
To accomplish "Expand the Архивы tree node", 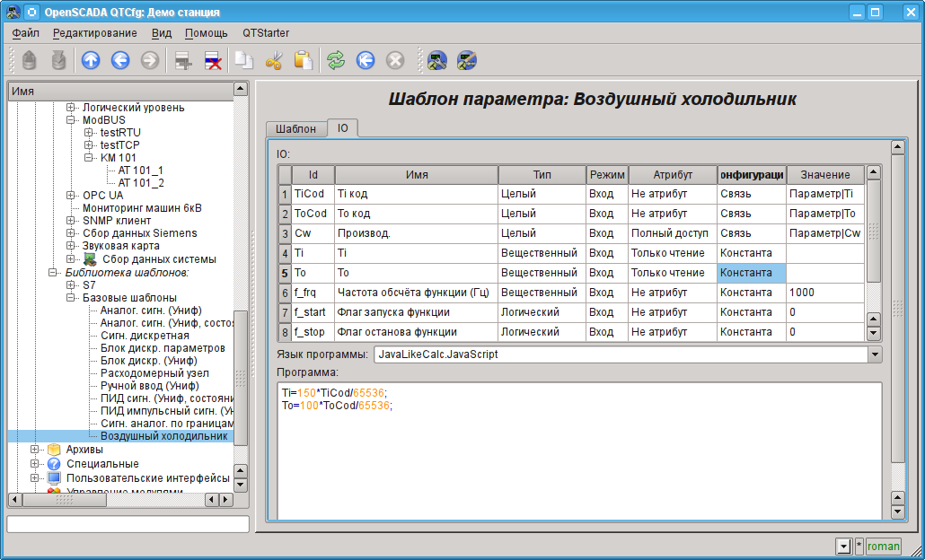I will (x=35, y=450).
